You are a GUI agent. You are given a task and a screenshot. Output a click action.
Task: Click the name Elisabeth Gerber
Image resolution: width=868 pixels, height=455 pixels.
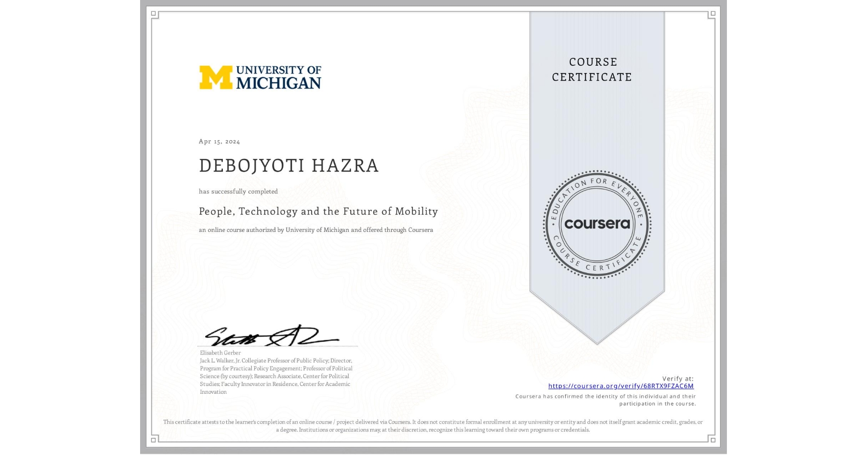tap(220, 353)
